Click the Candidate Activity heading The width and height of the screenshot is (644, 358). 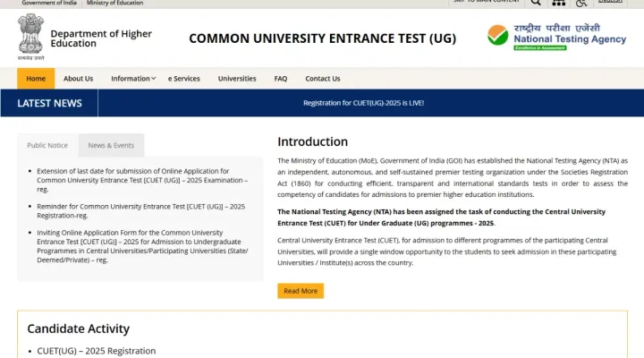pos(79,328)
